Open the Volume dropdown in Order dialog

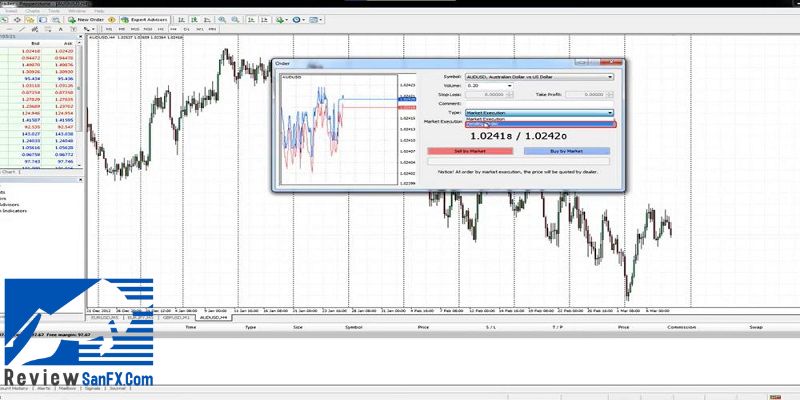509,86
